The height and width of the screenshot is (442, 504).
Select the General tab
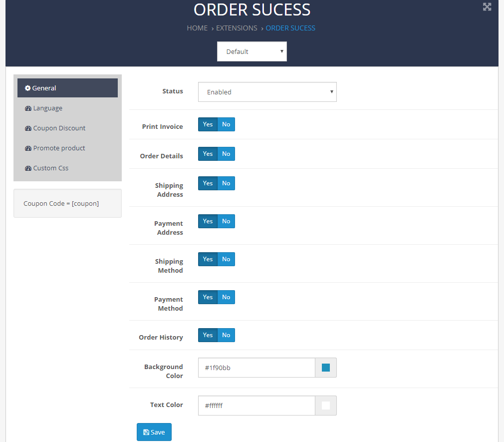67,88
